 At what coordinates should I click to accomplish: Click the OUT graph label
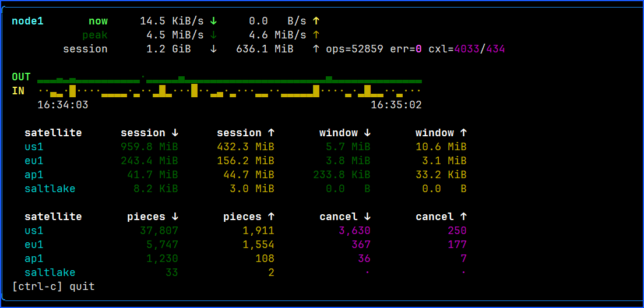point(22,77)
